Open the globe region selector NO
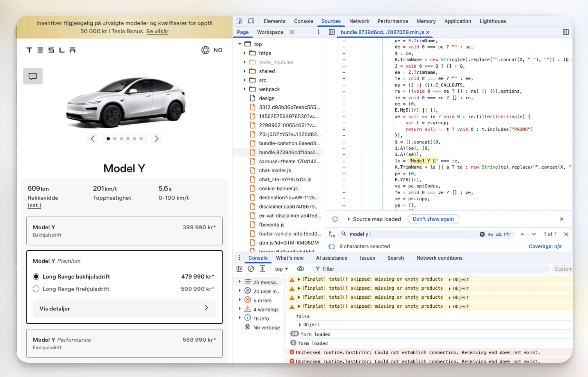Screen dimensions: 588x377 (x=212, y=50)
